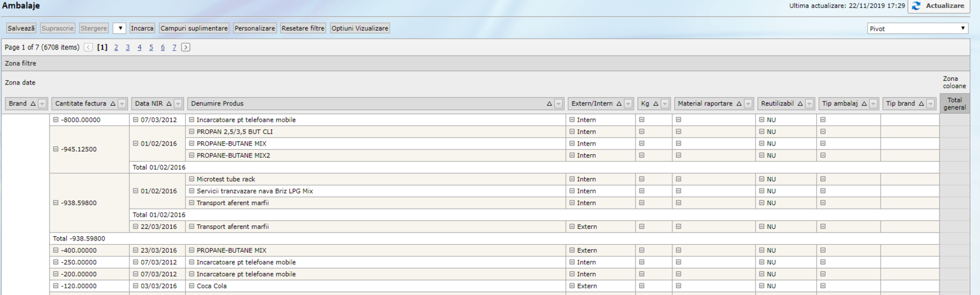Click filter icon on Denumire Produs header
Image resolution: width=980 pixels, height=295 pixels.
pos(558,104)
